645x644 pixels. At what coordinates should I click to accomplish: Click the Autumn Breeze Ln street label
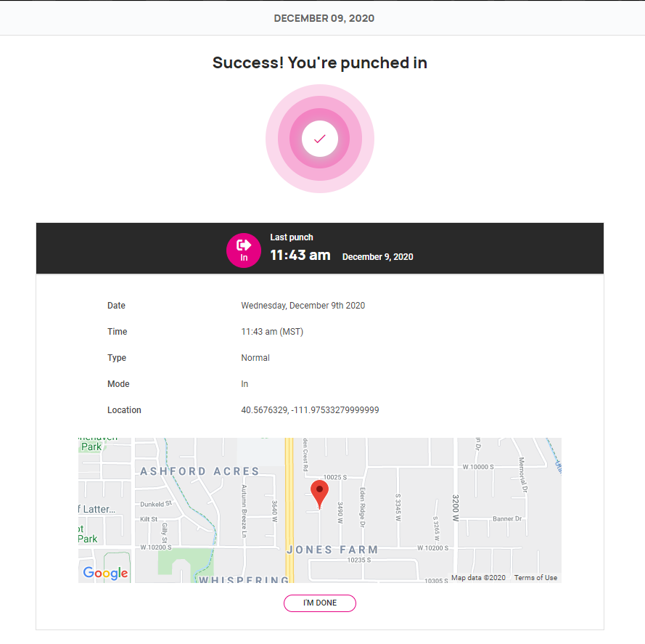point(244,511)
